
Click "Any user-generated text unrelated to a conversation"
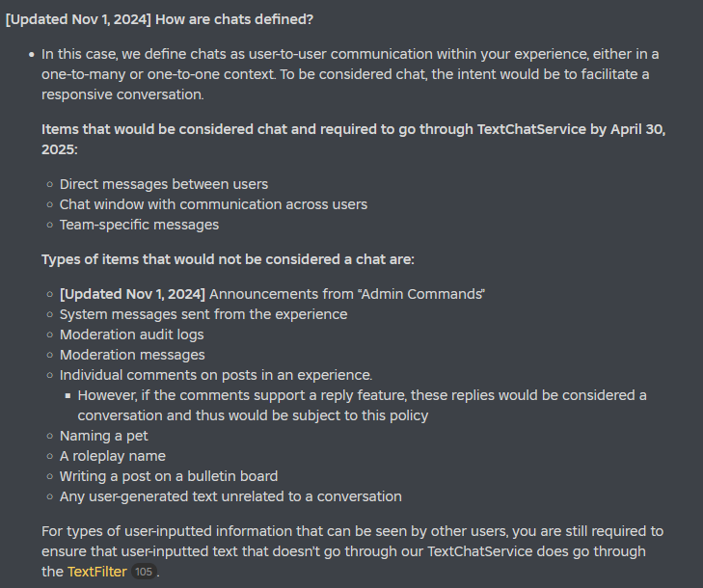click(x=230, y=496)
